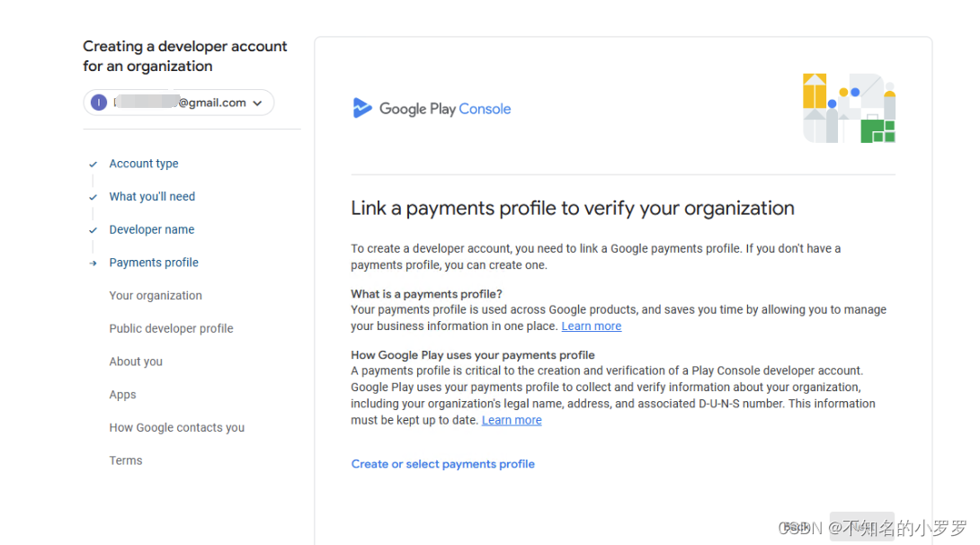Go to the What you'll need step
980x545 pixels.
152,197
